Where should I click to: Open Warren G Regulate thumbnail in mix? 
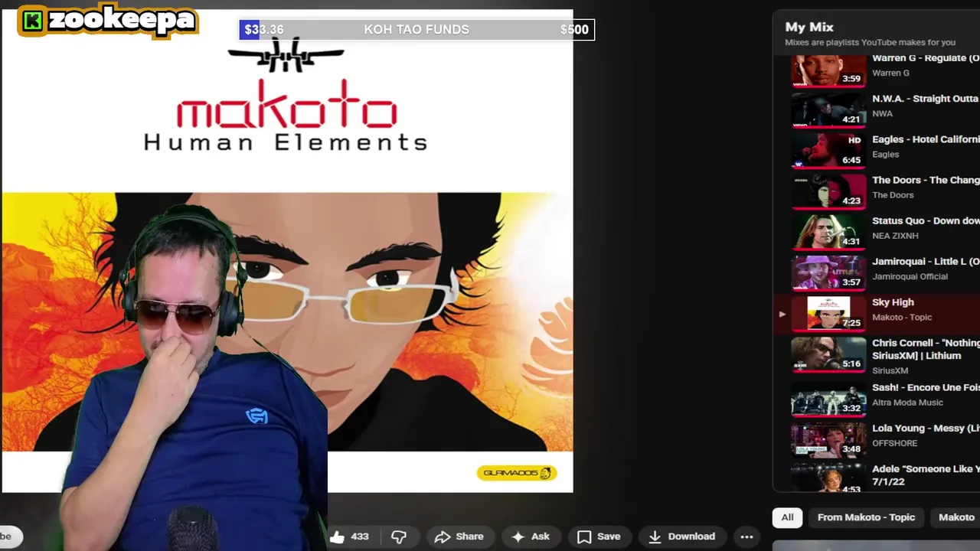(828, 70)
